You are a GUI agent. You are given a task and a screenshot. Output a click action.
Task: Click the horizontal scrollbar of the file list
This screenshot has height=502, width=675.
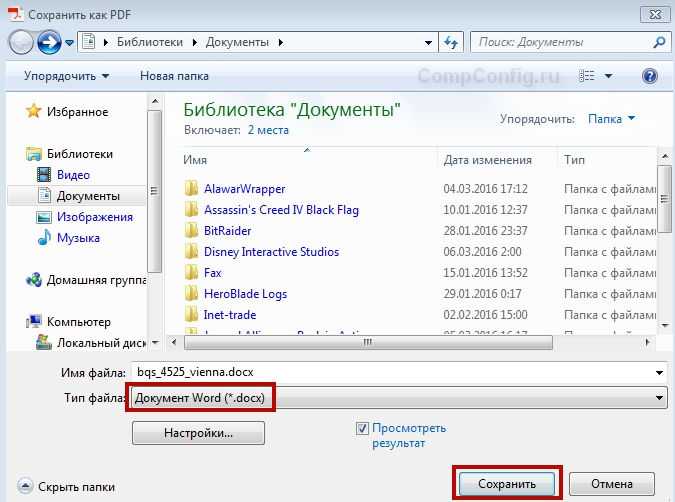pos(368,343)
